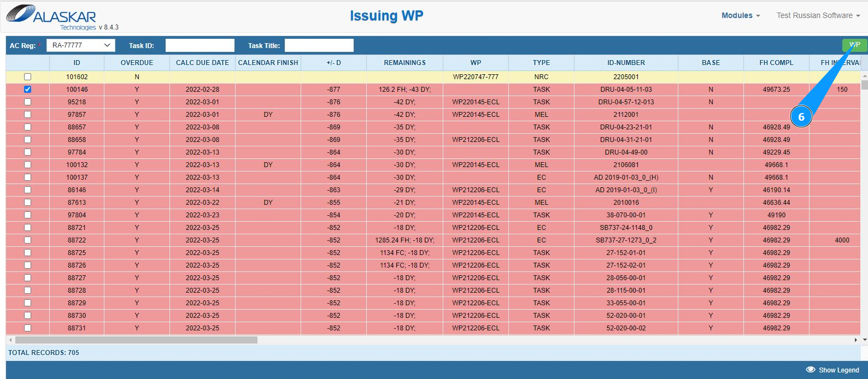Click the REMAININGS column header
This screenshot has height=379, width=868.
[x=405, y=63]
